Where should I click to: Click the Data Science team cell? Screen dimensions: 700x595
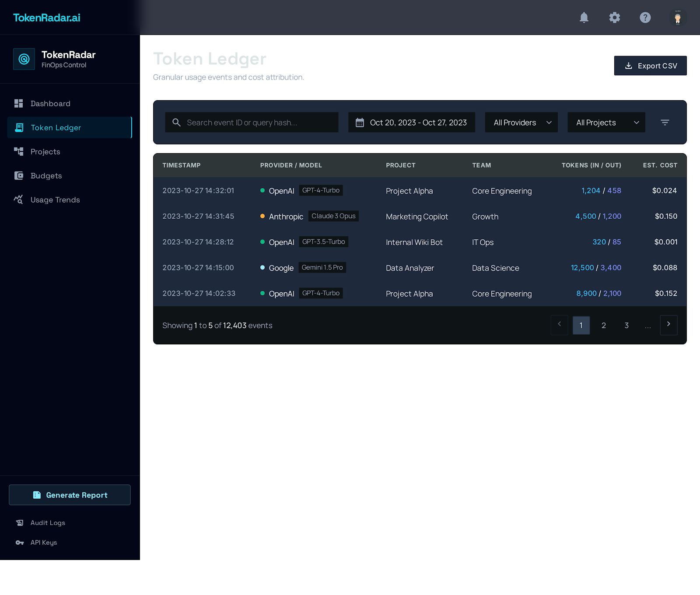click(x=496, y=268)
